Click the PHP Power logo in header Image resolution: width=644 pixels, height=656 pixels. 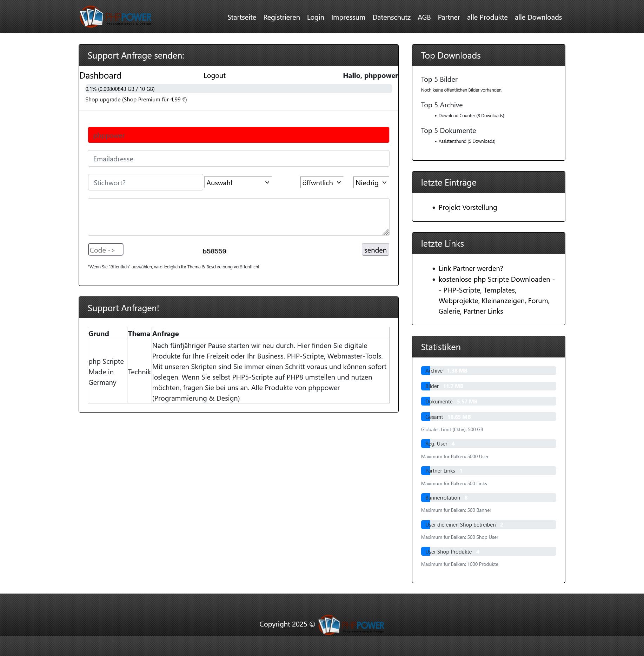[x=115, y=17]
